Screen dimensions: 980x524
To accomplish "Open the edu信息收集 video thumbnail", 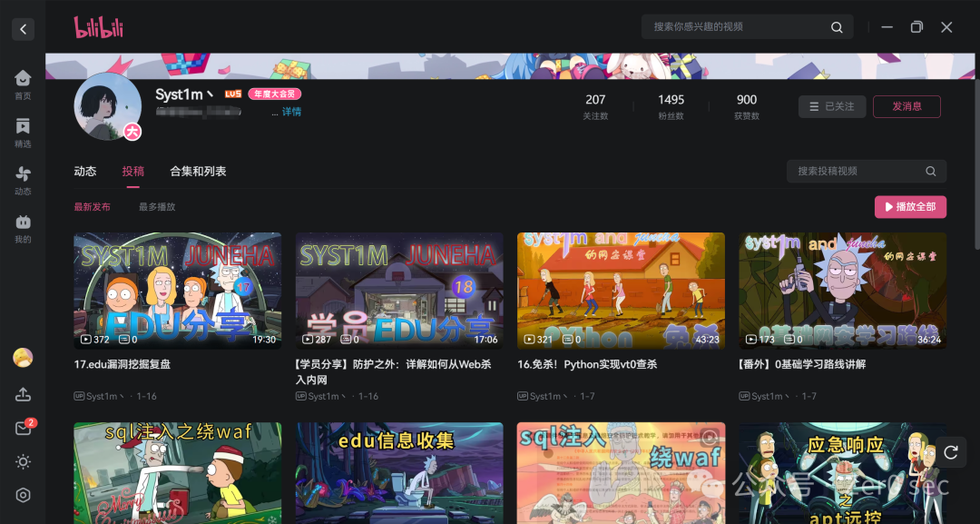I will click(x=399, y=473).
